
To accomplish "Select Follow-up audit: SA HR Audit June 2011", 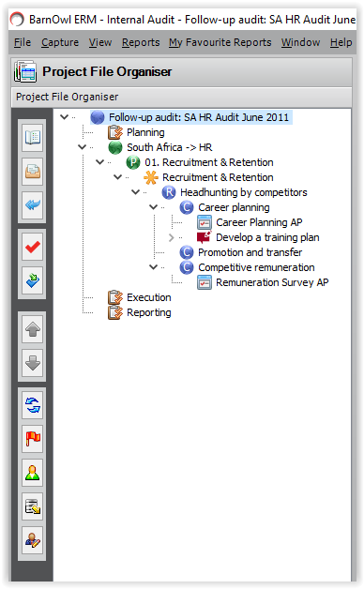I will coord(199,117).
